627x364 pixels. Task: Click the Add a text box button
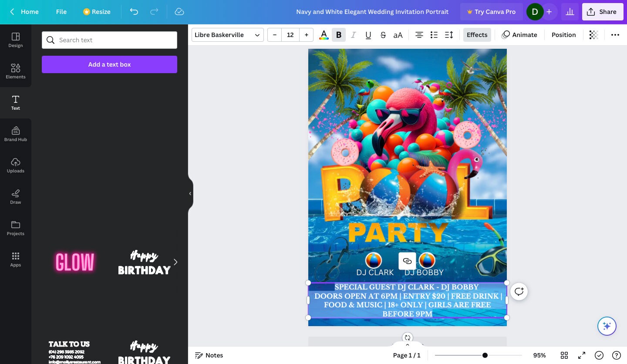[109, 64]
